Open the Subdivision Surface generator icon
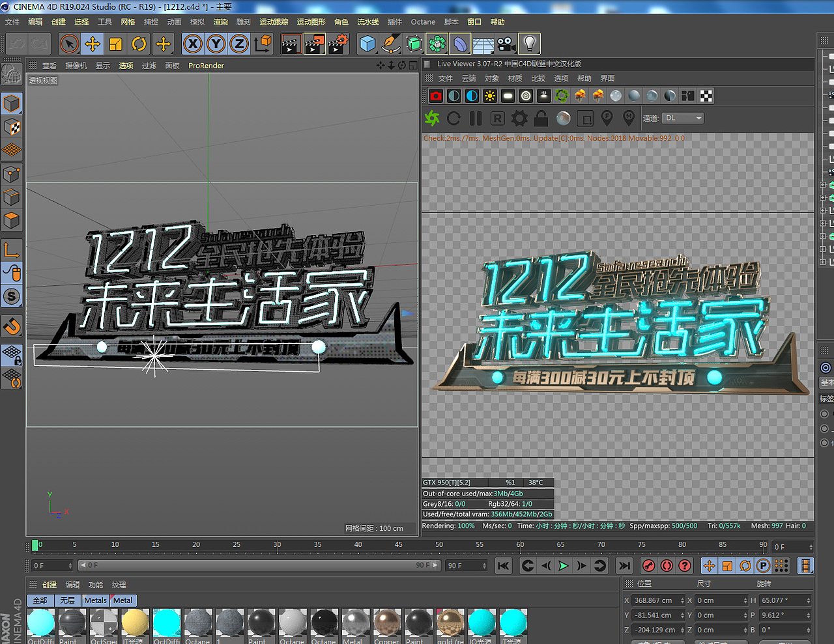Image resolution: width=834 pixels, height=644 pixels. click(x=414, y=44)
